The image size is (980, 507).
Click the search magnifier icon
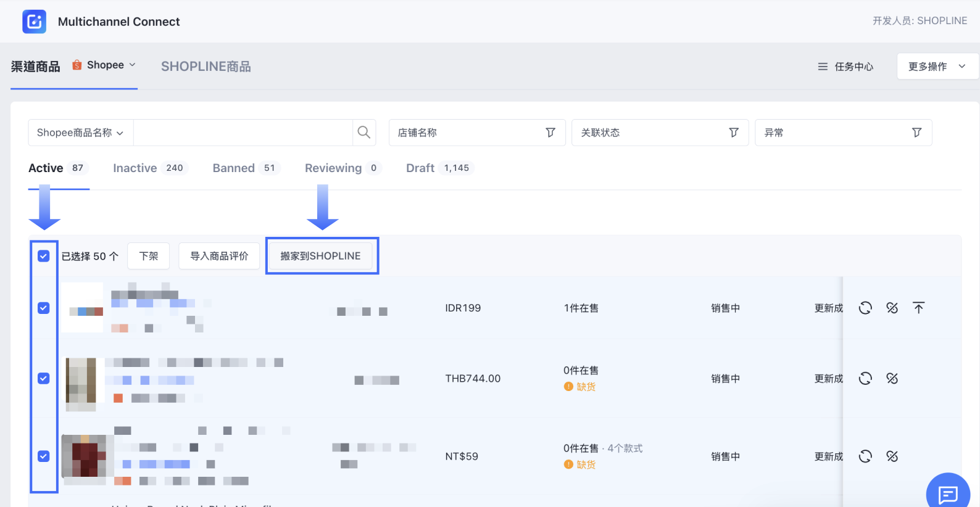(364, 132)
